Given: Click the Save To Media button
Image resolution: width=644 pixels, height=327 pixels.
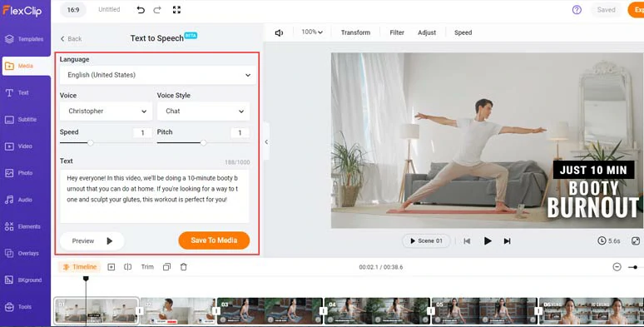Looking at the screenshot, I should pyautogui.click(x=214, y=240).
